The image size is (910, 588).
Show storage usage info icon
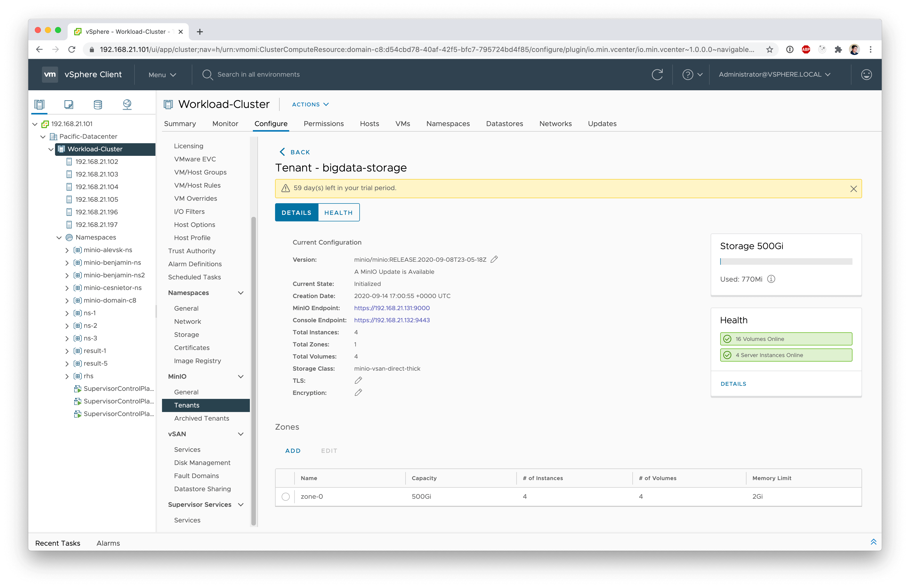[x=771, y=279]
